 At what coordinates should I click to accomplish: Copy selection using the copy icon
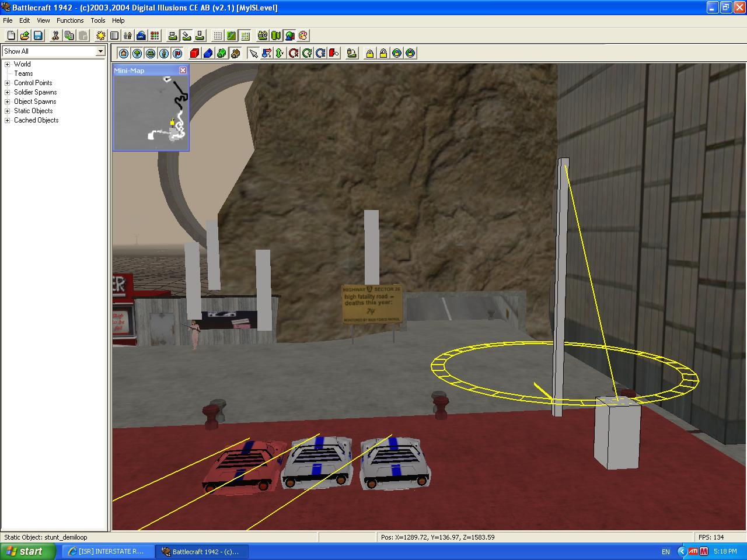(69, 36)
